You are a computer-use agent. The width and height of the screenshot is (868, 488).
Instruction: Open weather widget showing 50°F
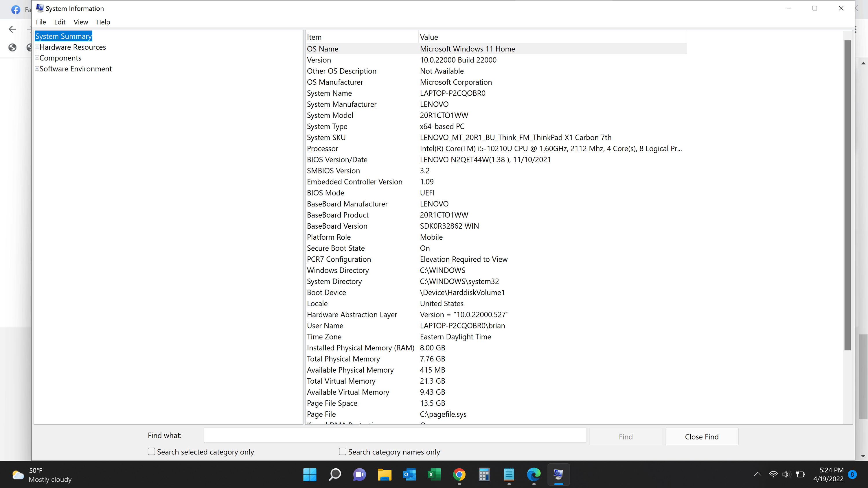pos(42,475)
